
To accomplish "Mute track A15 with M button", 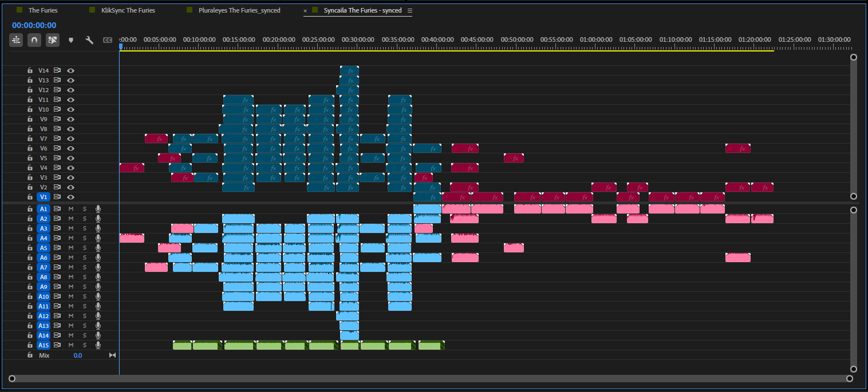I will (71, 345).
